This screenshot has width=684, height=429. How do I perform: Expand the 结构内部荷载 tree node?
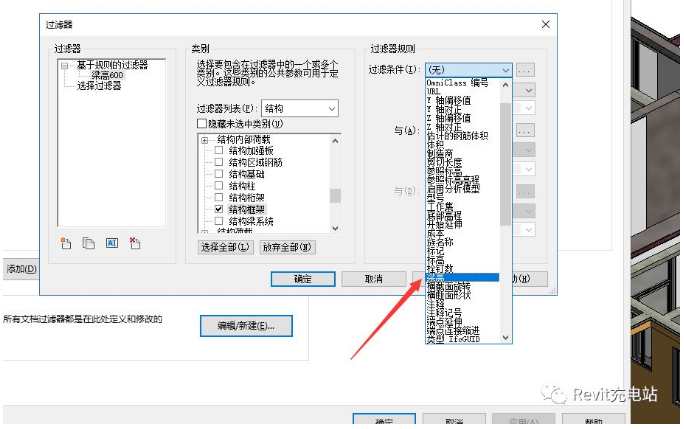point(204,141)
